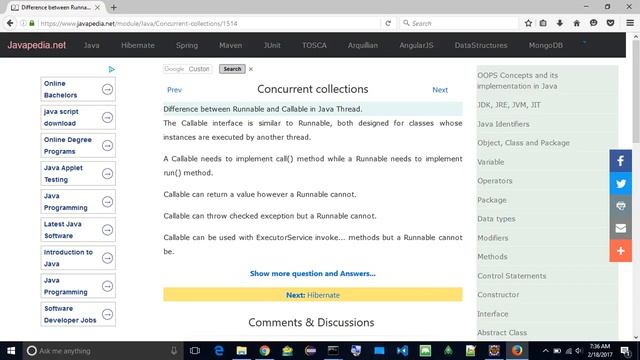Open Firefox downloads arrow icon
The width and height of the screenshot is (640, 360).
560,23
